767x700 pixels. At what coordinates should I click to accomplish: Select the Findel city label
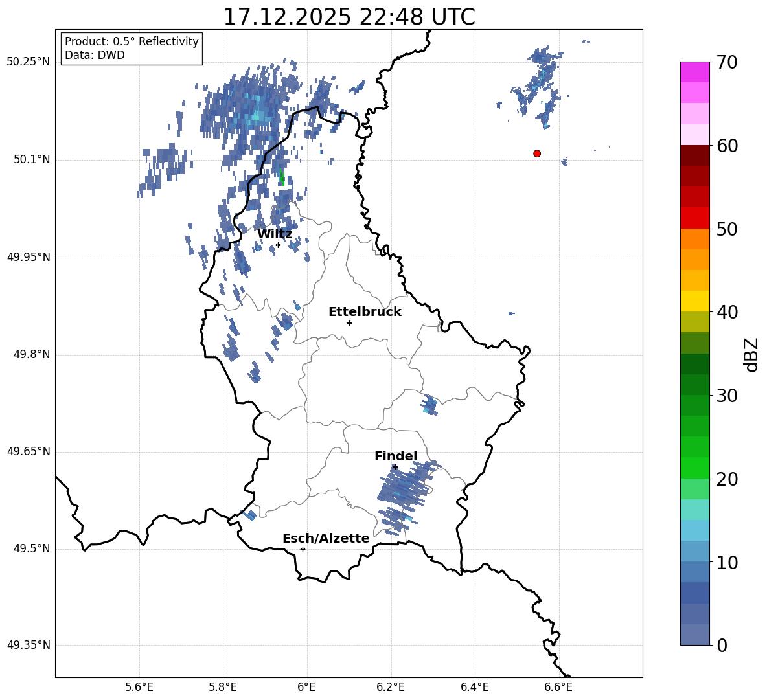(x=396, y=456)
